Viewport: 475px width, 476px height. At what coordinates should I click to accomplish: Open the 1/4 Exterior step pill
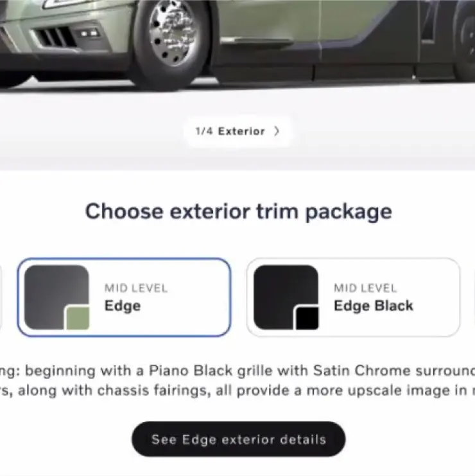237,132
